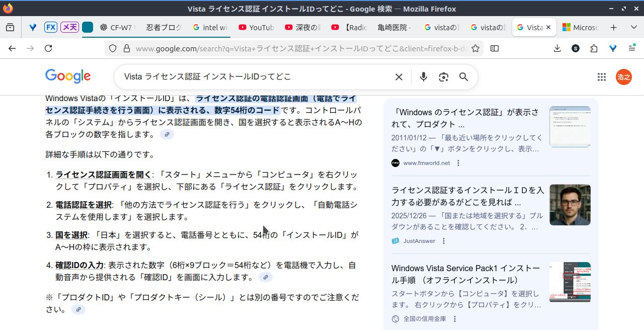This screenshot has width=644, height=330.
Task: Switch to the 【Radic tab
Action: coord(348,28)
